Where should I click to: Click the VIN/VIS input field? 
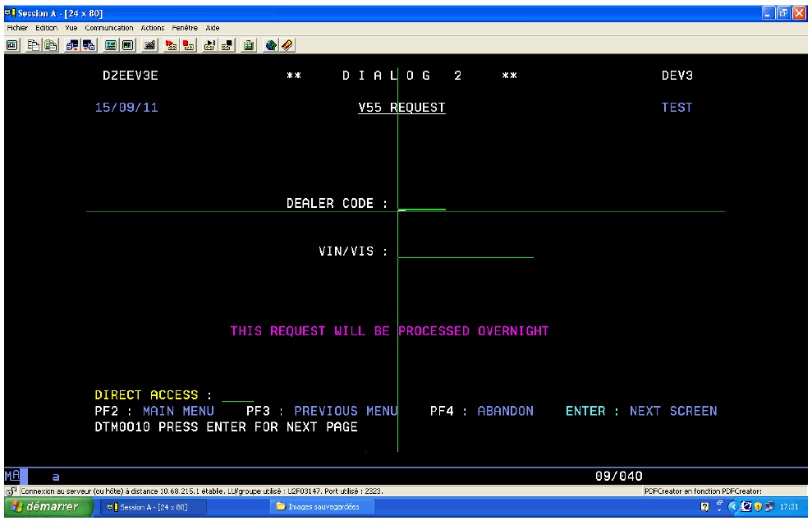click(x=465, y=251)
